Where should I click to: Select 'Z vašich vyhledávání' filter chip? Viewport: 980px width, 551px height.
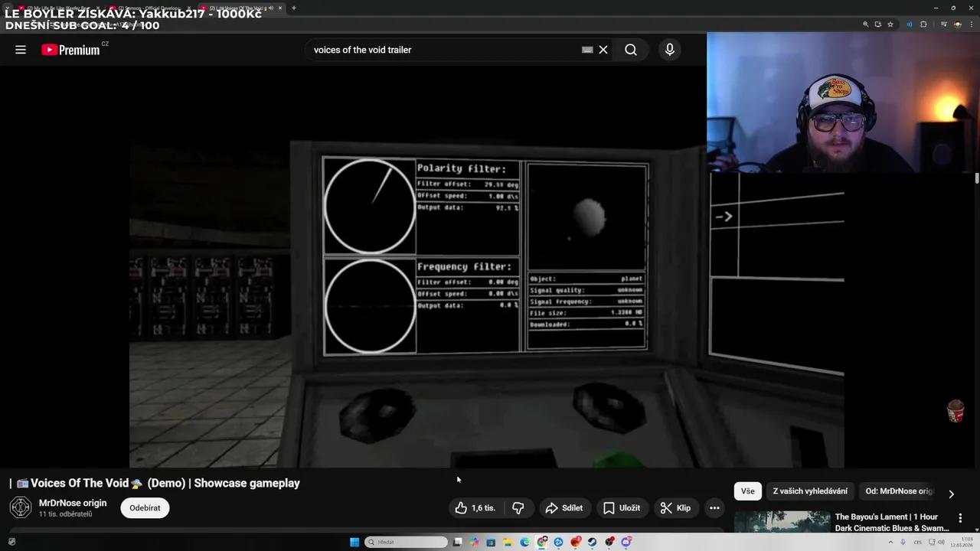(x=810, y=491)
